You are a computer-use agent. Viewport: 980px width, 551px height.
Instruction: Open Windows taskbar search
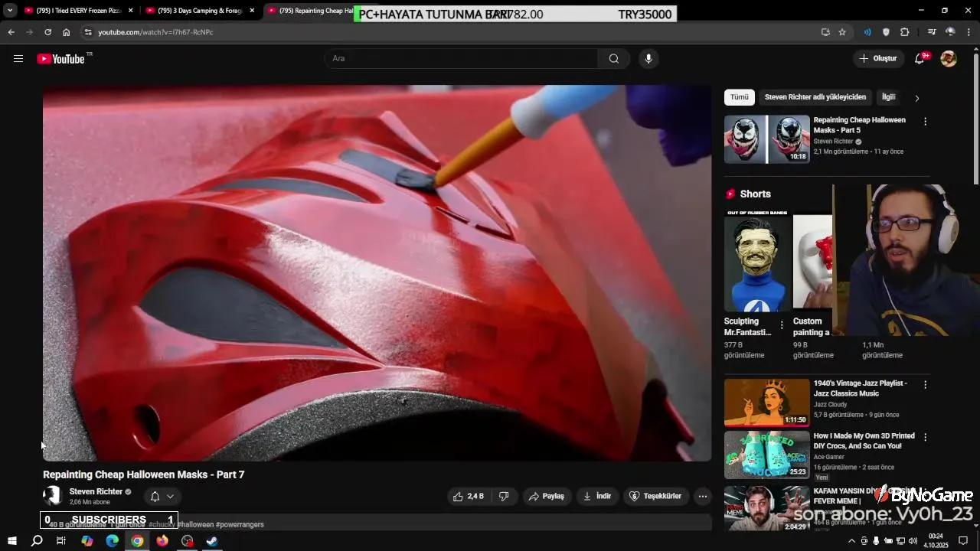pos(37,541)
